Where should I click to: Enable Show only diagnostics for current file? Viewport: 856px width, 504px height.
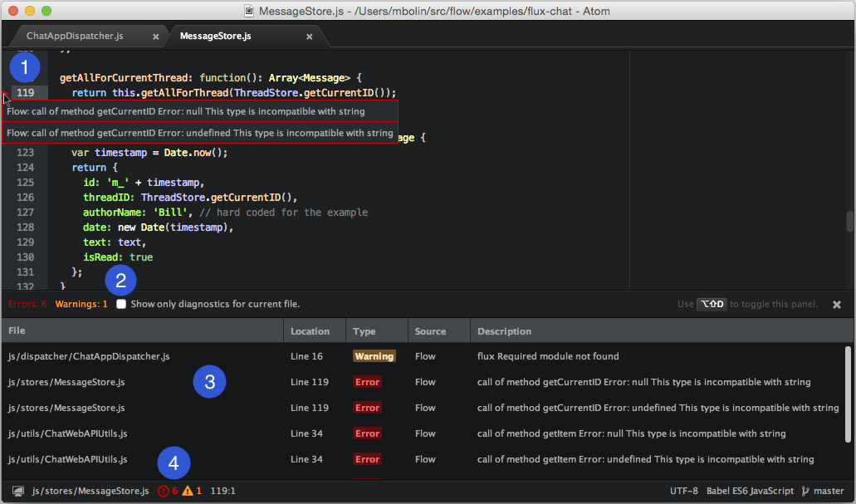[122, 305]
